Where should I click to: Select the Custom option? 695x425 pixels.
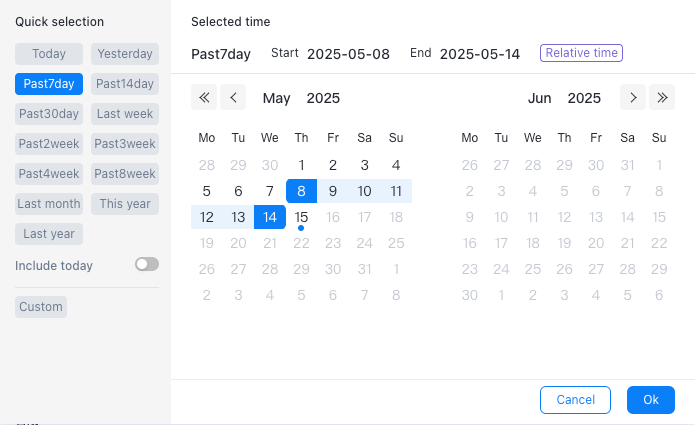coord(41,307)
